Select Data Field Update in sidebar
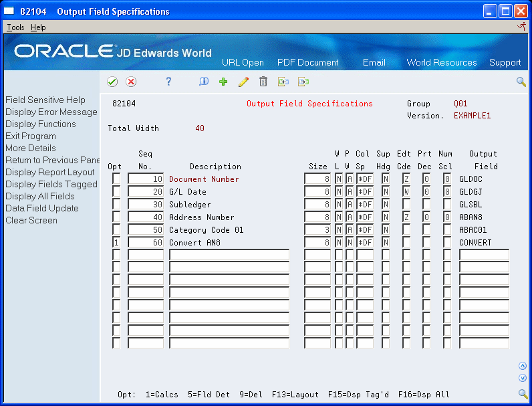The height and width of the screenshot is (406, 532). click(x=41, y=208)
